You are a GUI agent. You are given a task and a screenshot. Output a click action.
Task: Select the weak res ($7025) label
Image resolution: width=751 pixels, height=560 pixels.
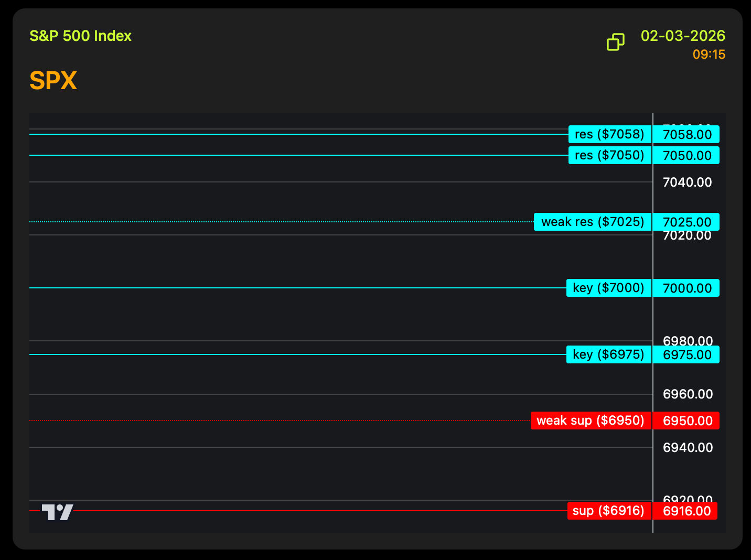[592, 222]
